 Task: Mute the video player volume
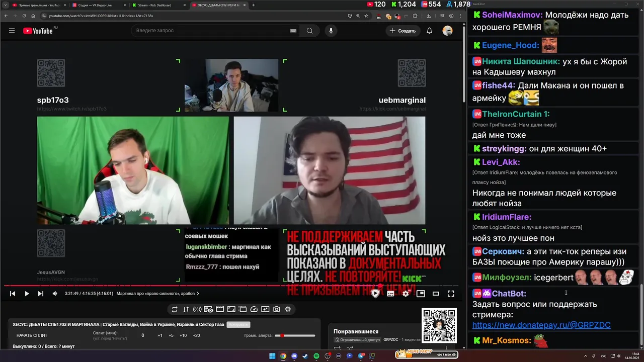coord(55,294)
